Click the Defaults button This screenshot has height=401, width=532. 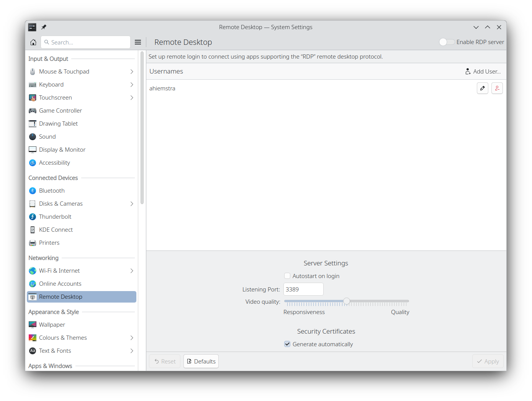point(201,361)
